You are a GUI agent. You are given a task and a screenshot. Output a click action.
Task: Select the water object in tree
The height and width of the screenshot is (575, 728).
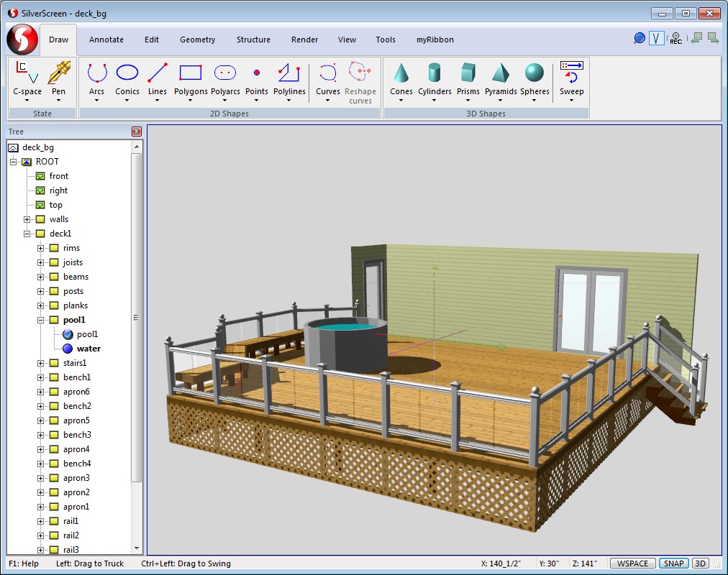[88, 349]
